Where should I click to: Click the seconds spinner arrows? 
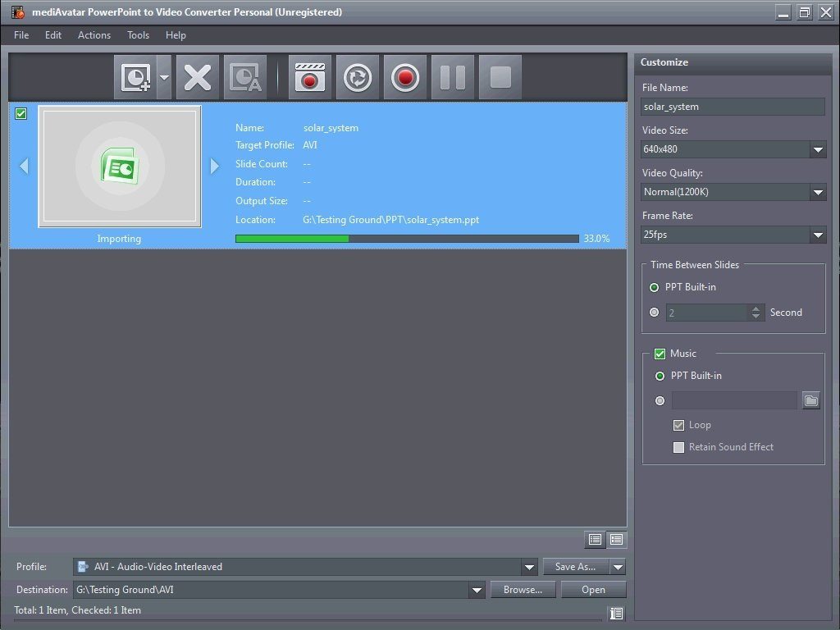tap(756, 313)
